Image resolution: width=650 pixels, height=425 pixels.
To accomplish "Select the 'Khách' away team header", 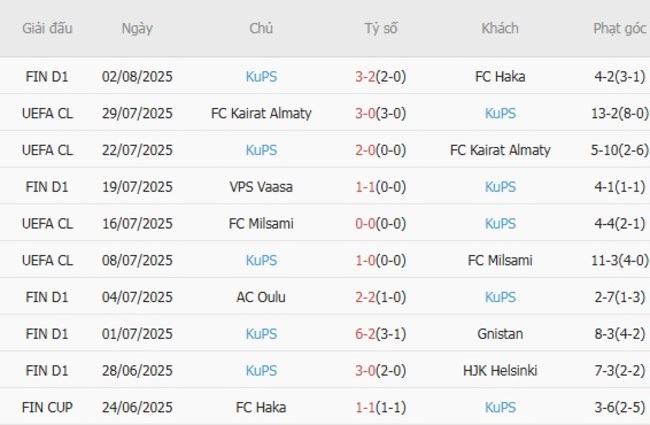I will click(x=499, y=28).
